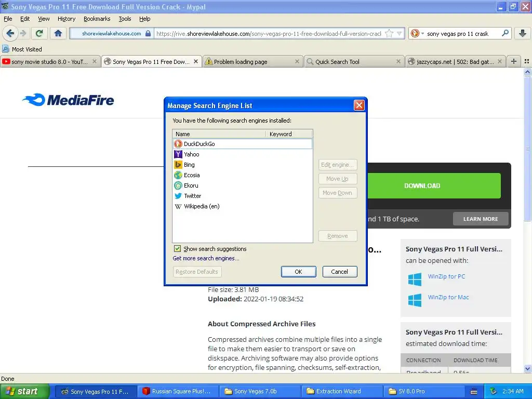The width and height of the screenshot is (532, 399).
Task: Click the Move Up button
Action: (338, 179)
